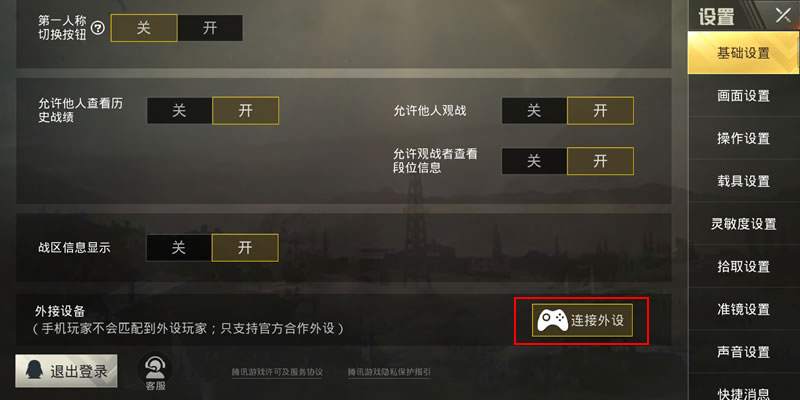This screenshot has height=400, width=800.
Task: Click the 连接外设 button
Action: point(582,320)
